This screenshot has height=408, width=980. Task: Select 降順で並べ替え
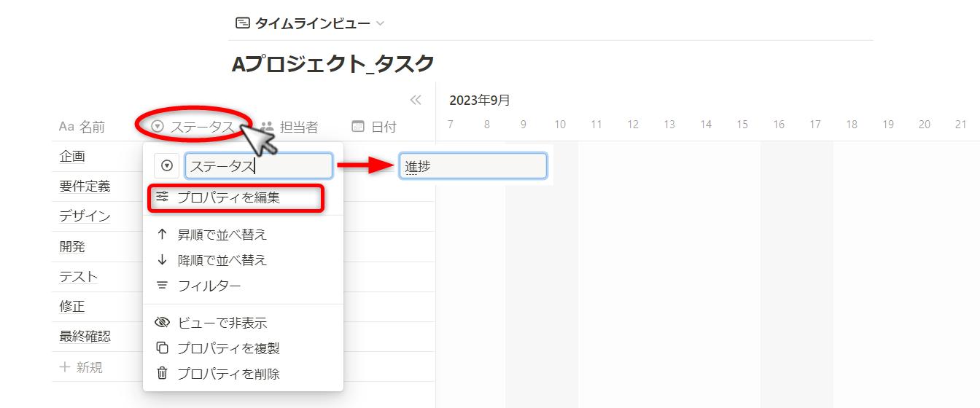[222, 260]
